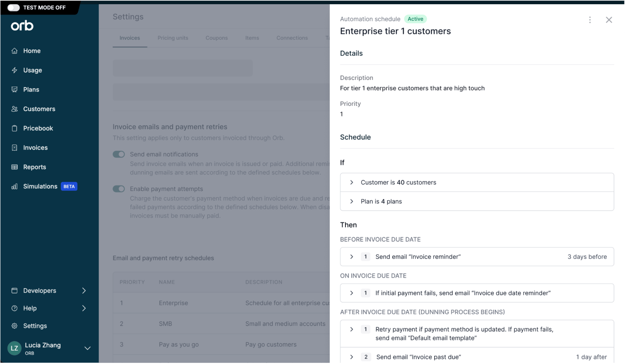This screenshot has width=625, height=364.
Task: Click the Reports table icon
Action: (x=14, y=167)
